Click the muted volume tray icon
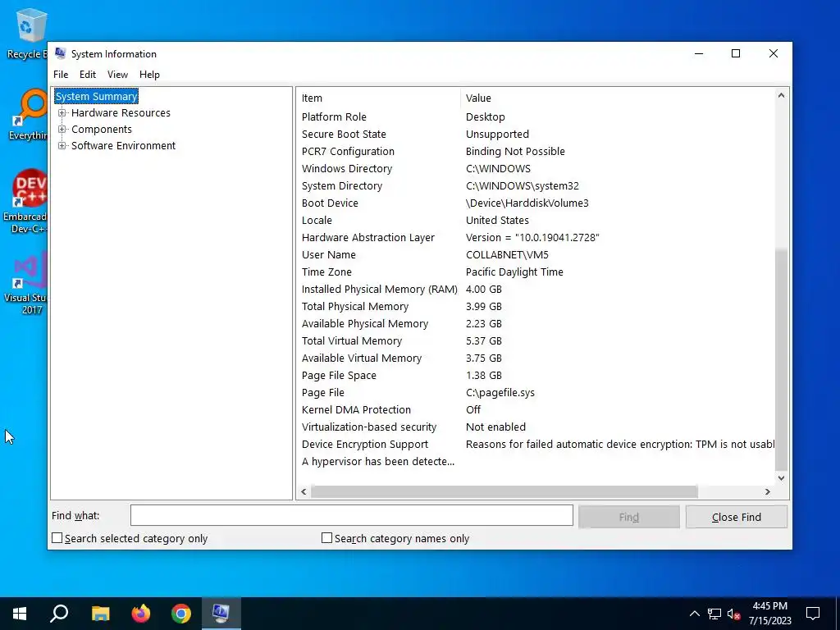This screenshot has width=840, height=630. pyautogui.click(x=733, y=614)
